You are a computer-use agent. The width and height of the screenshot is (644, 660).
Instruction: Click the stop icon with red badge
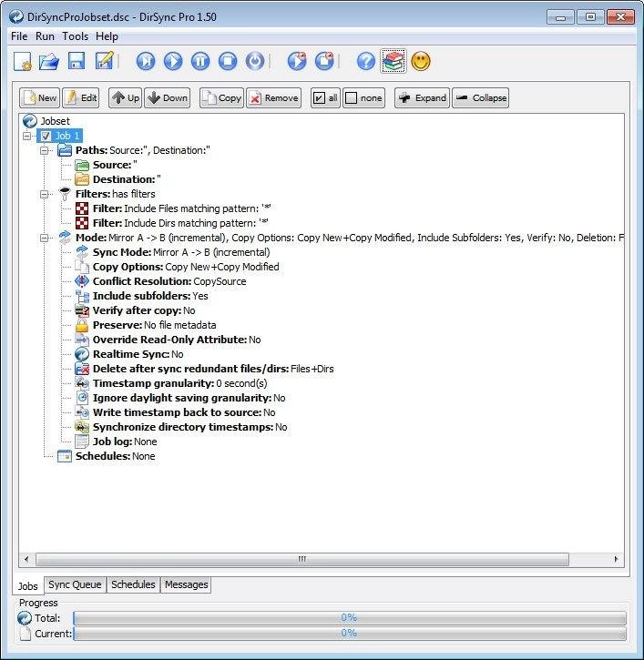click(324, 62)
